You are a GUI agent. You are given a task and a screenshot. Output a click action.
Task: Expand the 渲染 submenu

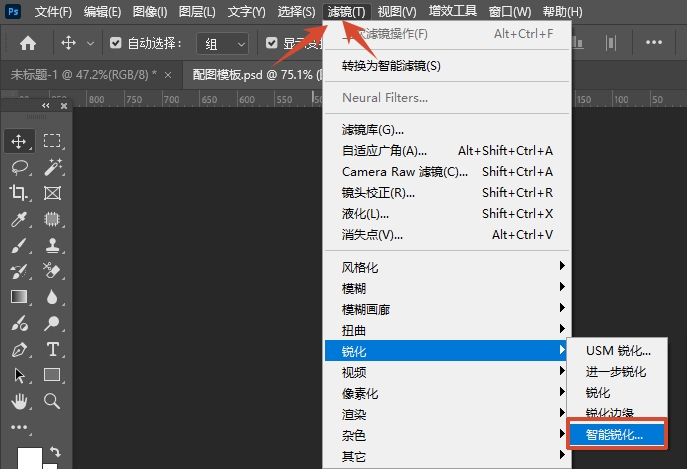click(444, 414)
